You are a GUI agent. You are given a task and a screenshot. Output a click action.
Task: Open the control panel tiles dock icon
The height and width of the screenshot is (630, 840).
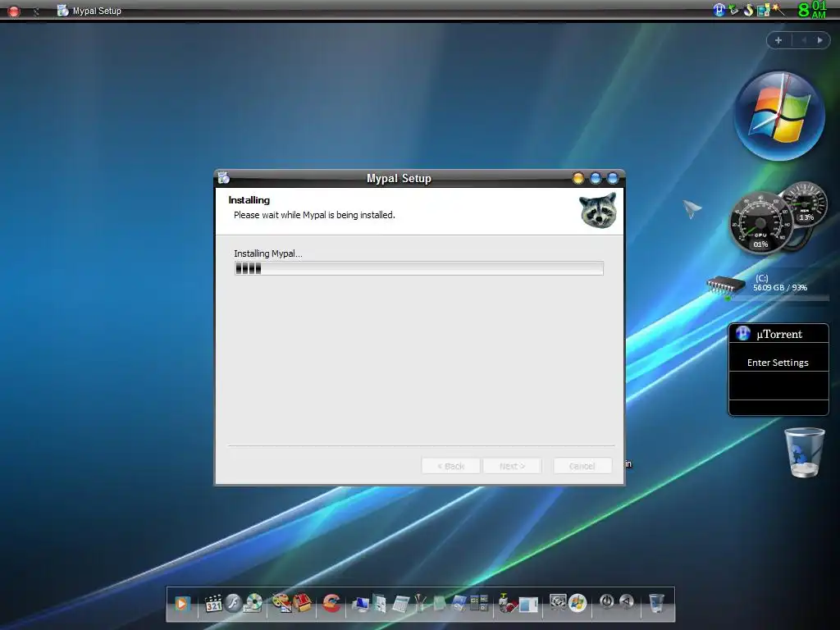point(479,603)
